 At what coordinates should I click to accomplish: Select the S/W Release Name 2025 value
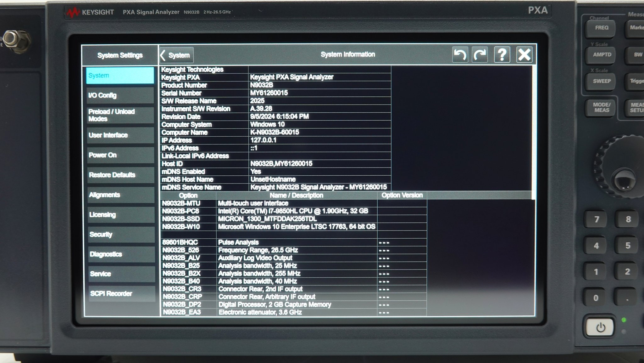point(257,101)
